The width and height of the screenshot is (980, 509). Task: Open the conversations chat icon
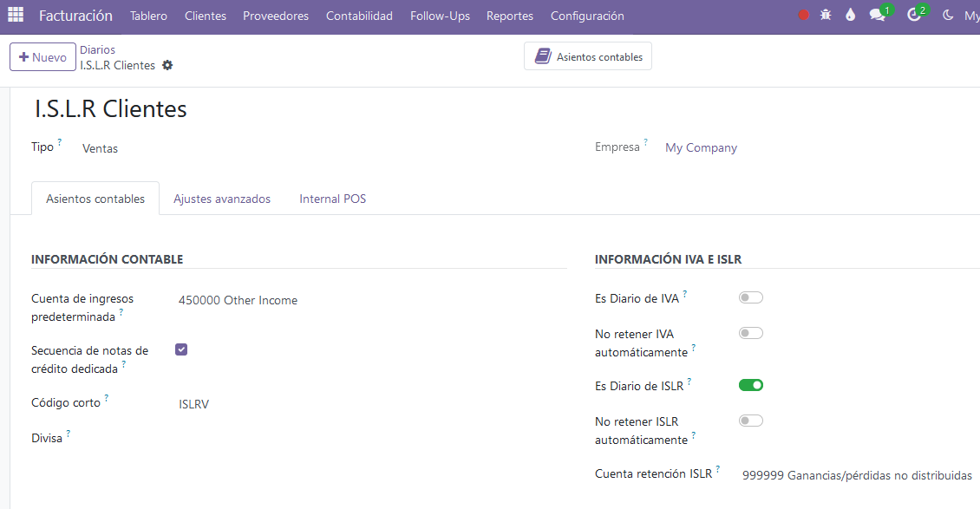878,15
